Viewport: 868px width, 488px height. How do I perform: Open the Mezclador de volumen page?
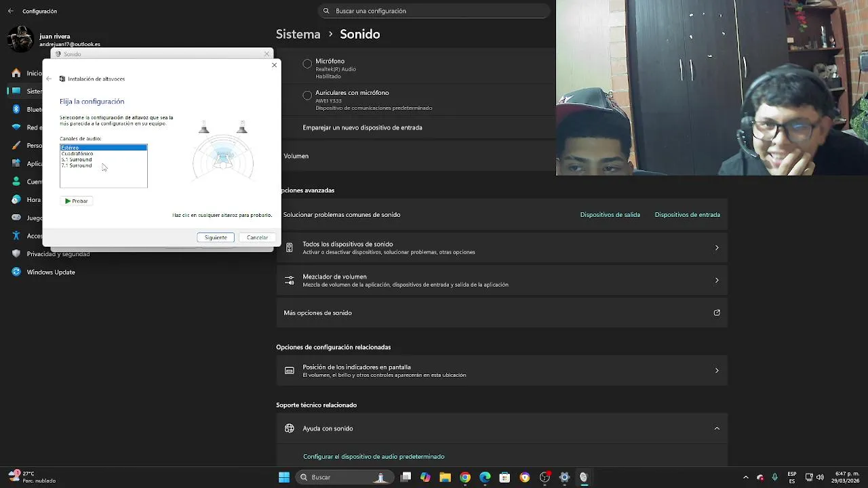point(502,280)
